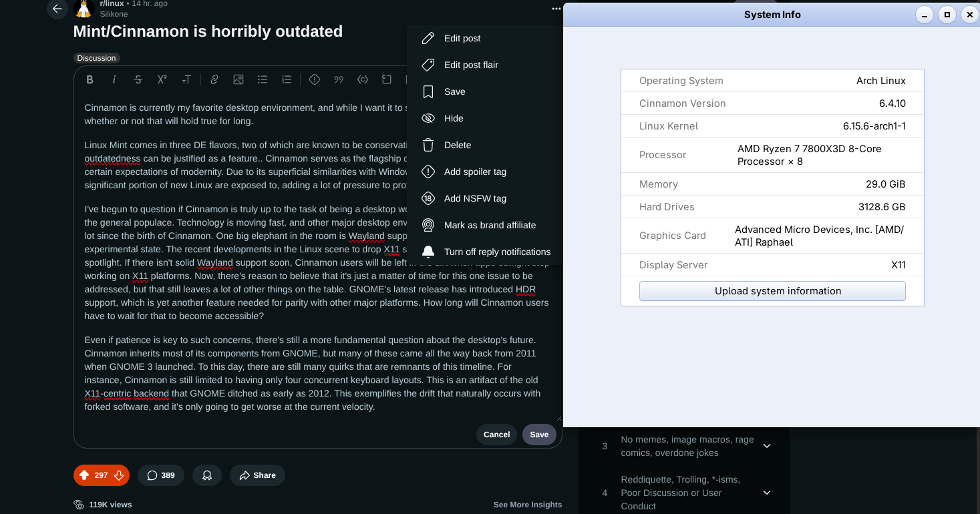This screenshot has width=980, height=514.
Task: Click the AMD Ryzen processor value
Action: coord(810,155)
